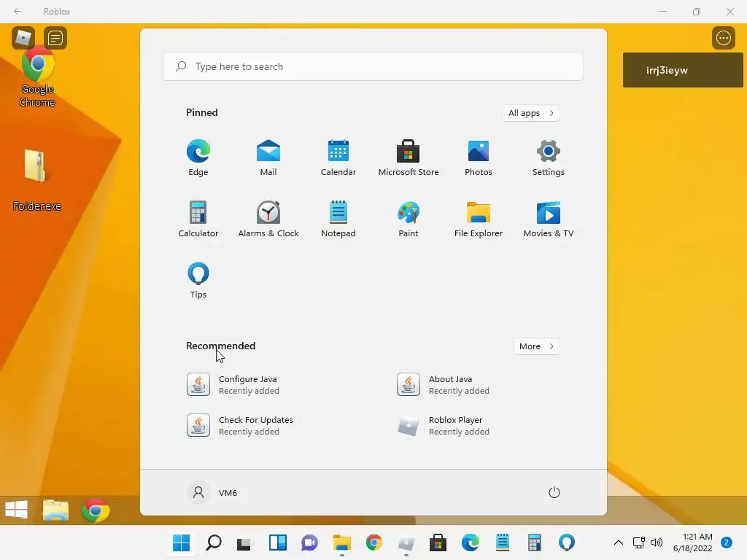This screenshot has height=560, width=747.
Task: Open Movies & TV app
Action: pos(549,219)
